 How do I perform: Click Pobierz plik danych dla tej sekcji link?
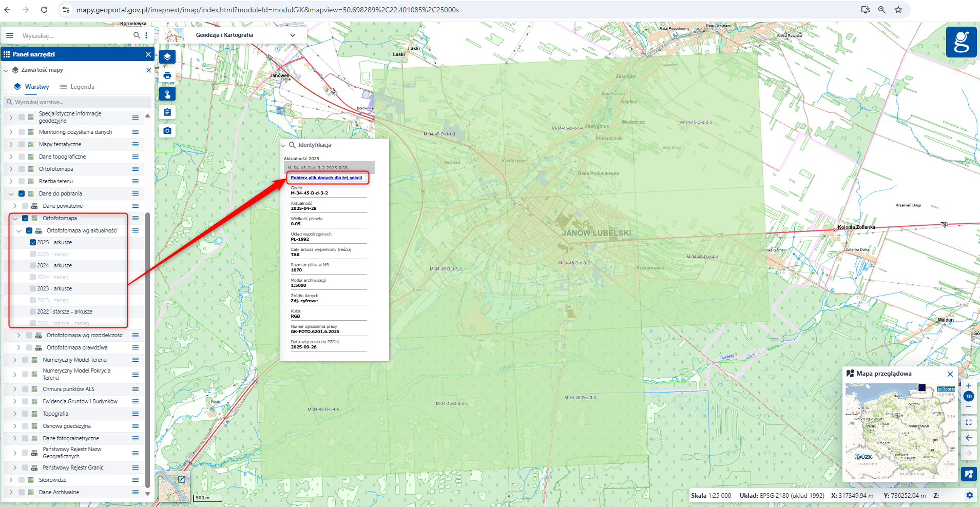click(326, 178)
